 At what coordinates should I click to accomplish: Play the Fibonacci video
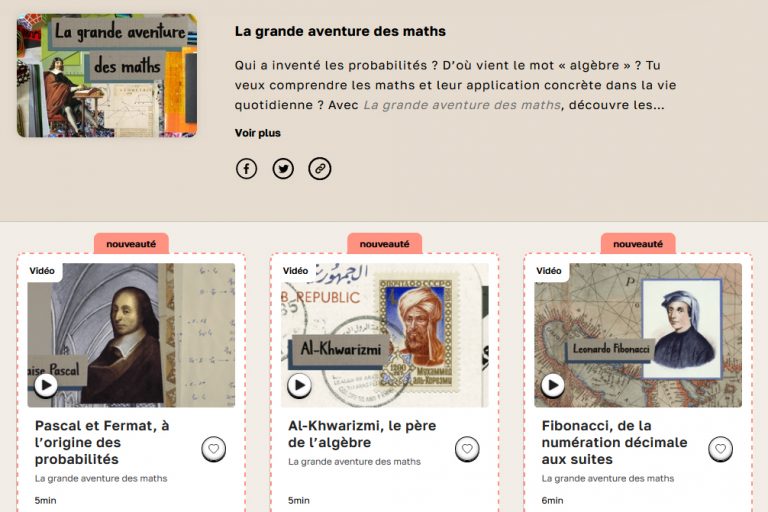pos(552,385)
